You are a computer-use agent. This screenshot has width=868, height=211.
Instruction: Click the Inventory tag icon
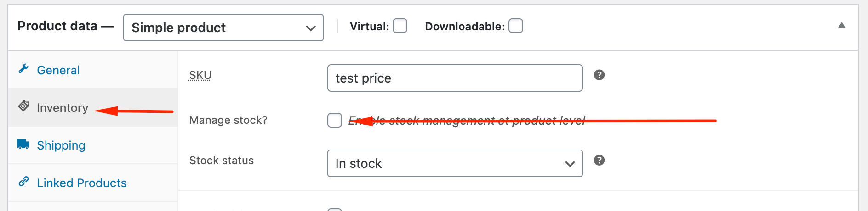24,106
